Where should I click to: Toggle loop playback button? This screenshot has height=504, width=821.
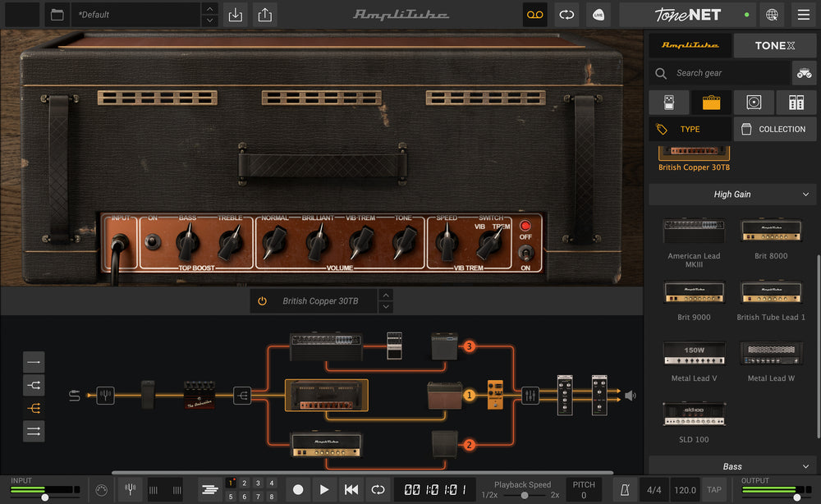click(378, 490)
